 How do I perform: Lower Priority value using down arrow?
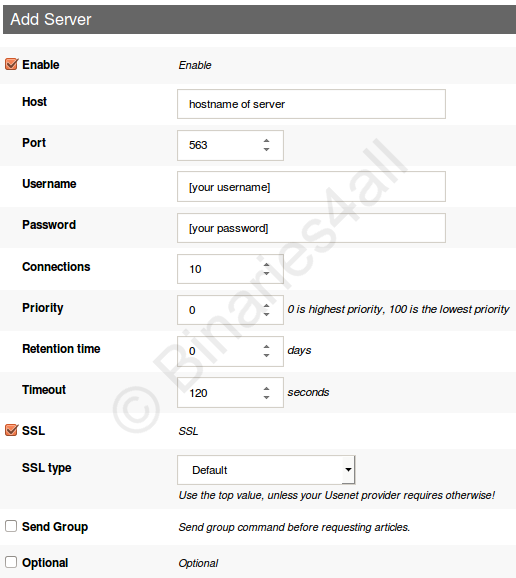266,314
